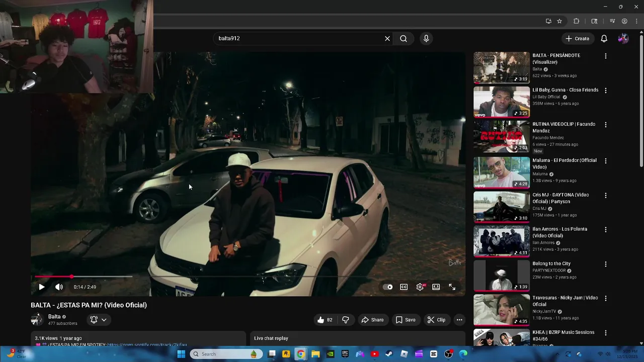
Task: Expand the subscription notification bell dropdown
Action: 98,320
